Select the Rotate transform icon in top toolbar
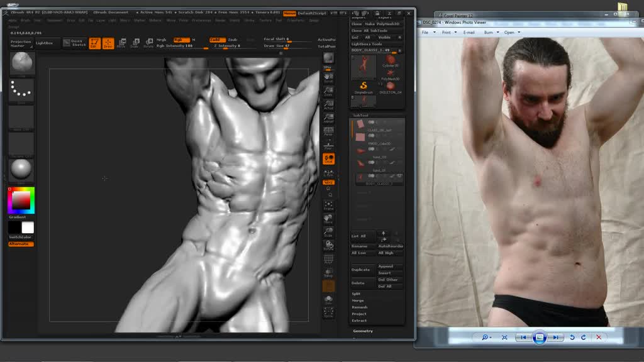Viewport: 644px width, 362px height. (x=148, y=43)
